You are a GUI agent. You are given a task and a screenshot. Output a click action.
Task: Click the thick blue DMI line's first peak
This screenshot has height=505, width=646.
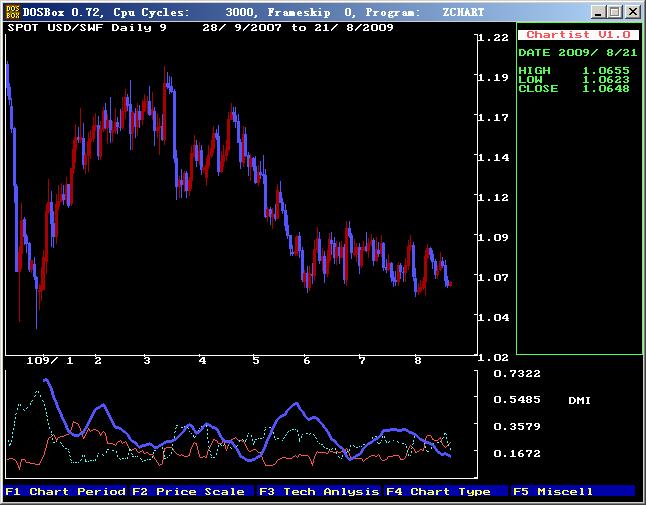[45, 380]
